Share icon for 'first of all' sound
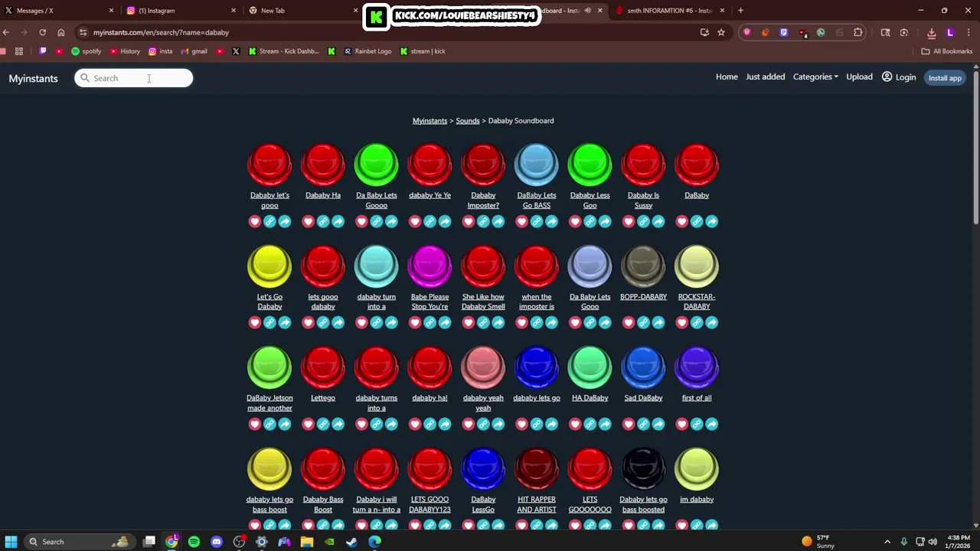This screenshot has width=980, height=551. (712, 424)
